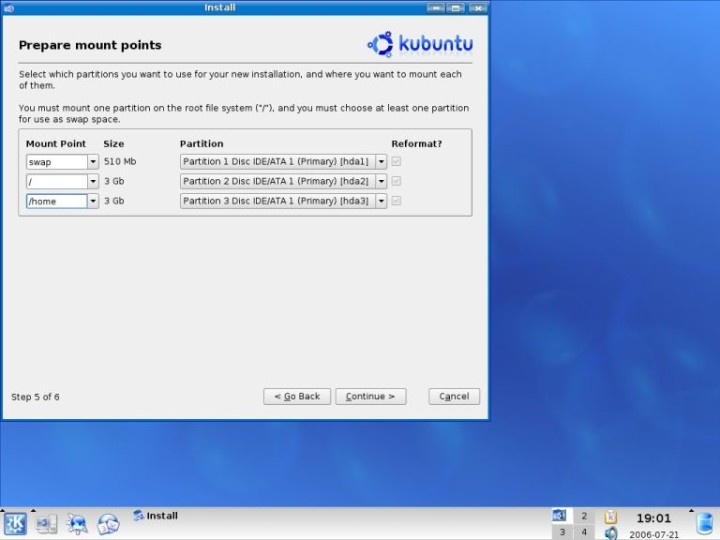Viewport: 720px width, 540px height.
Task: Click the Kubuntu logo in installer
Action: (x=420, y=44)
